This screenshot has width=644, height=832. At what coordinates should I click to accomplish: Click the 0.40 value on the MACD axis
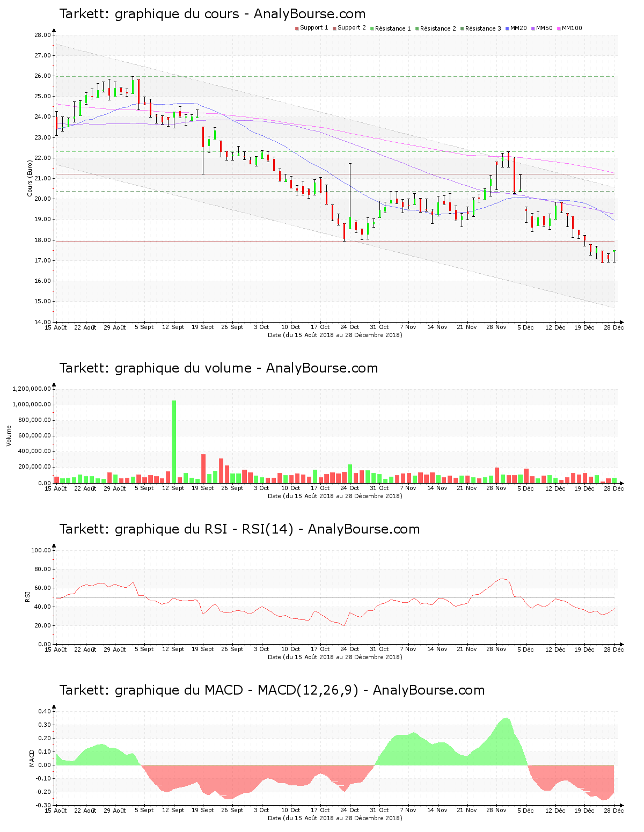point(45,711)
